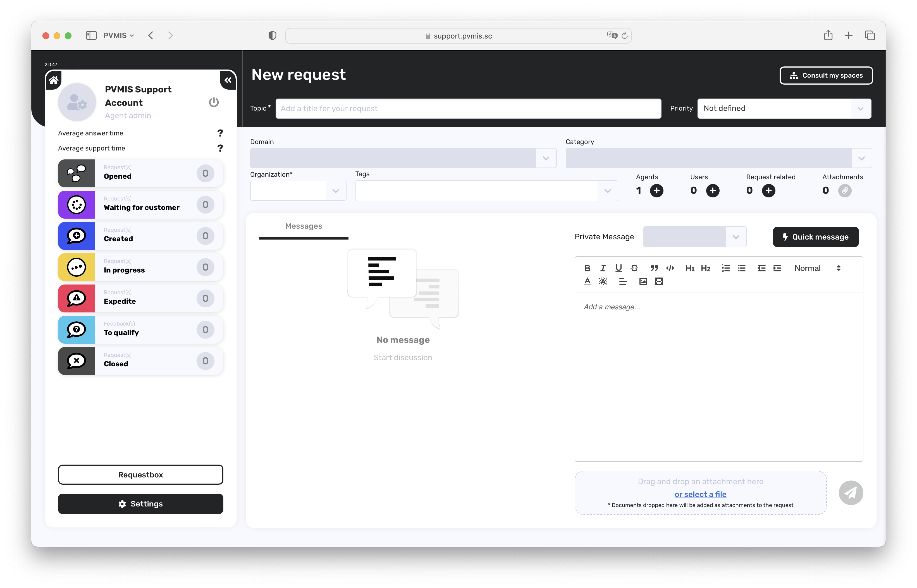Open the Priority dropdown

tap(784, 108)
